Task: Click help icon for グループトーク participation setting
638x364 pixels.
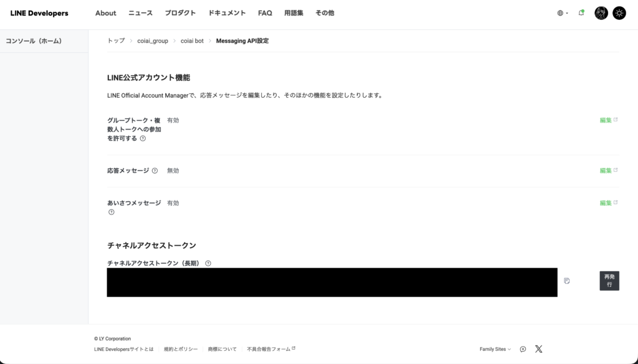Action: [x=143, y=139]
